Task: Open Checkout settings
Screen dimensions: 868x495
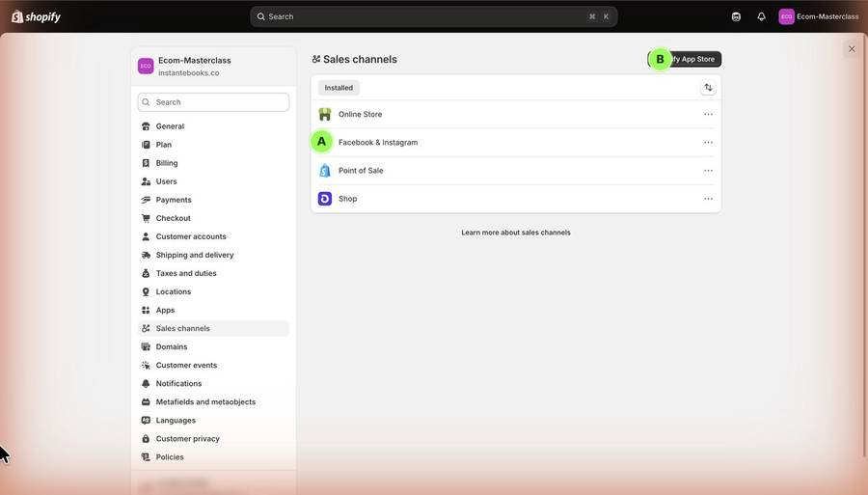Action: coord(213,218)
